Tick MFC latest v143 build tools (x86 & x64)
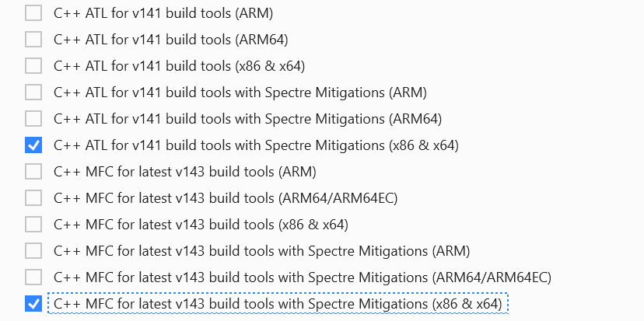This screenshot has width=644, height=321. 33,225
